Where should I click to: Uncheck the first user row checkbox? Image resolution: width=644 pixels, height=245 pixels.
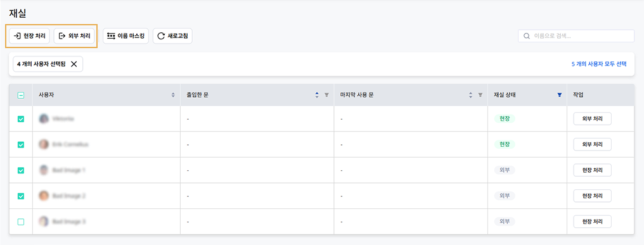pos(21,119)
